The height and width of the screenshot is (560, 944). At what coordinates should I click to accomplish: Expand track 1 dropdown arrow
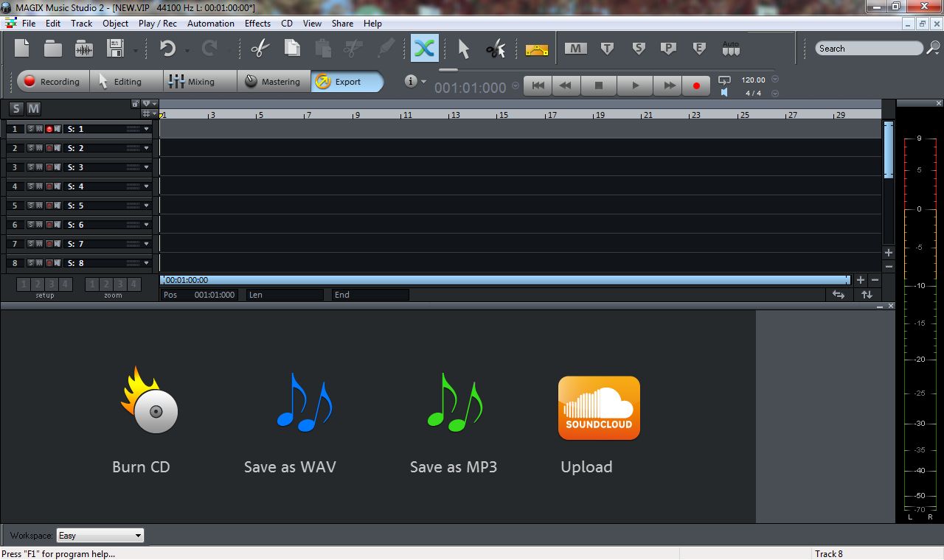point(147,129)
